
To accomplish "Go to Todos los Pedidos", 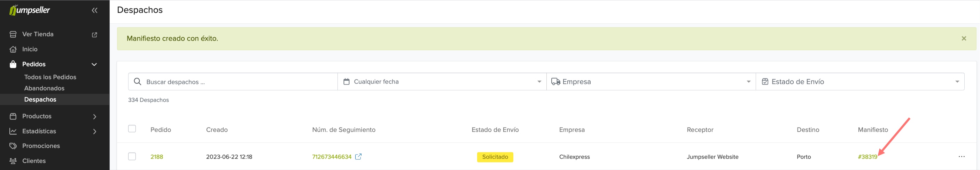I will click(x=50, y=77).
